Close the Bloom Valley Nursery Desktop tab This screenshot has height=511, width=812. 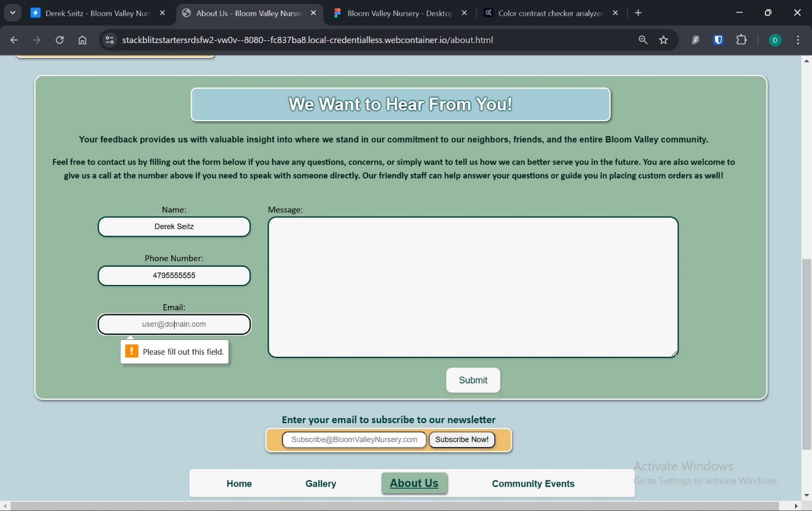tap(465, 13)
